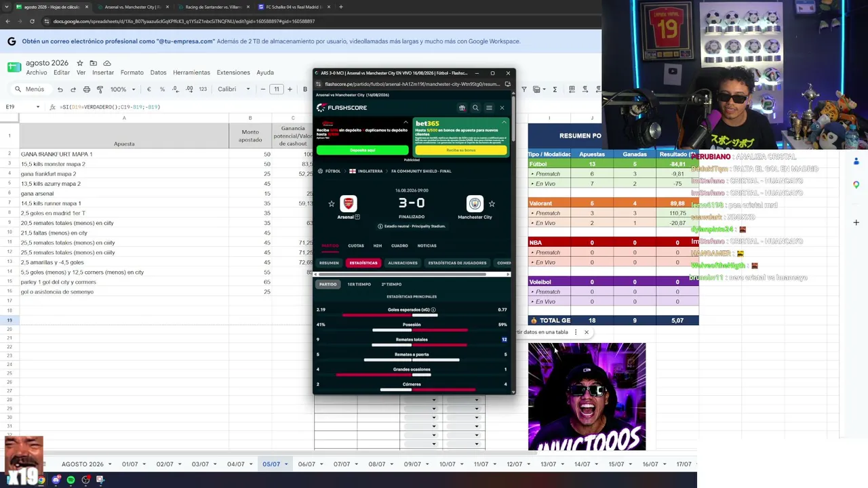Click the yellow bet365 bonus button
Image resolution: width=868 pixels, height=488 pixels.
coord(460,150)
